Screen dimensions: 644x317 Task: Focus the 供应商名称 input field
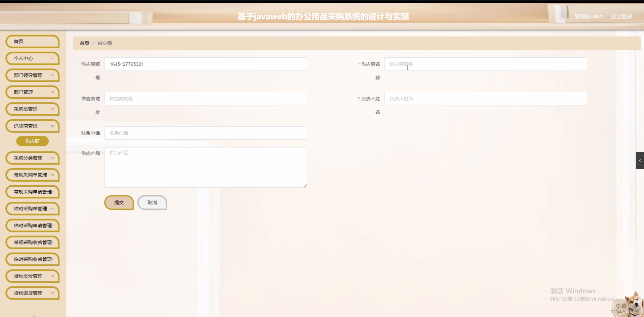pos(486,64)
